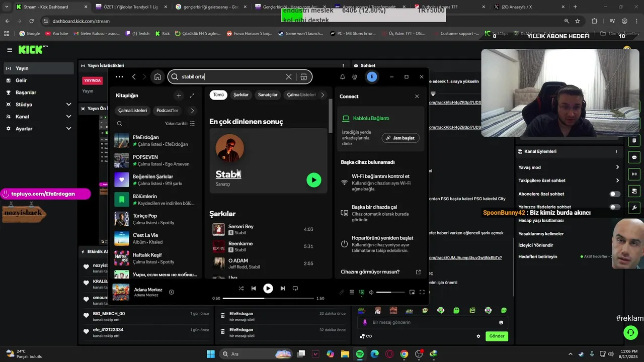Open Kick chat settings gear
The width and height of the screenshot is (644, 362).
tap(478, 336)
